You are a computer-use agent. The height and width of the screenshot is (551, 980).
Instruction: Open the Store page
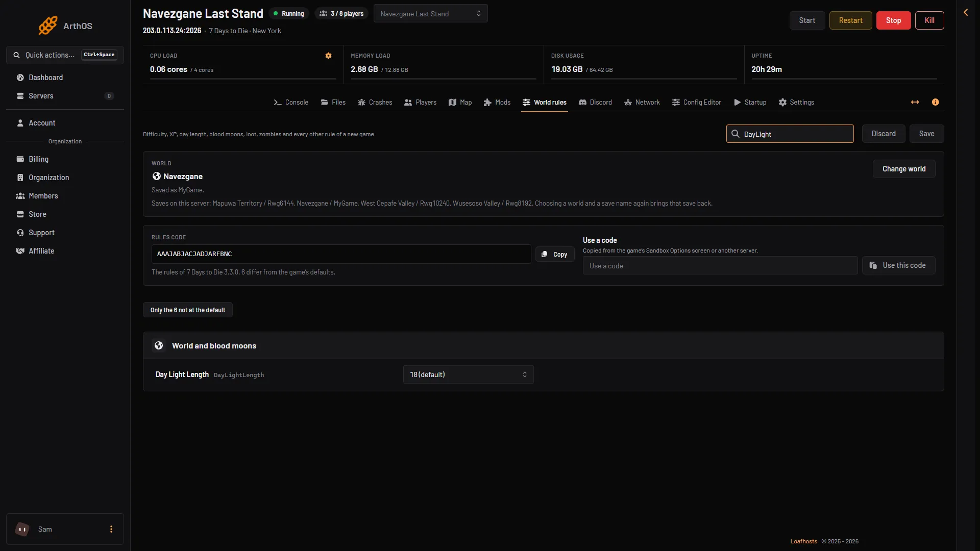pos(65,214)
